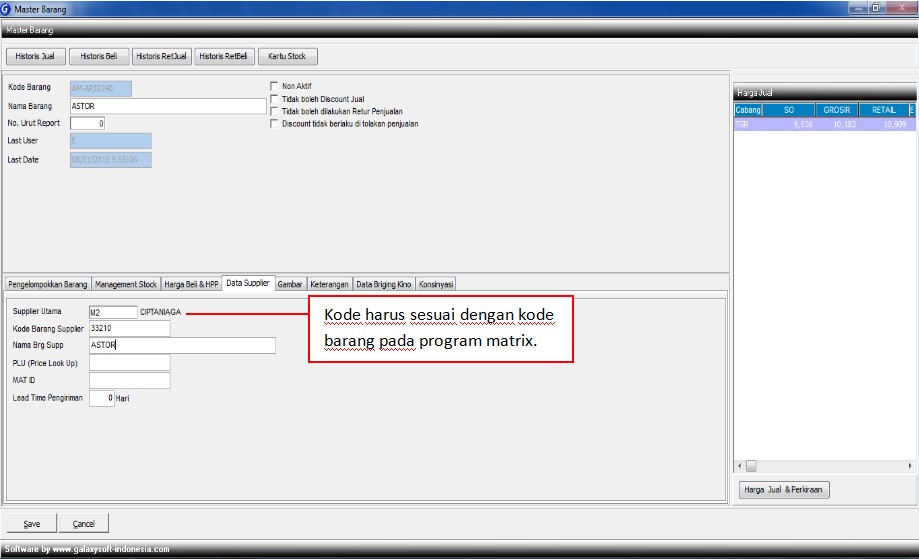Image resolution: width=919 pixels, height=559 pixels.
Task: Check Tidak boleh dilakukan Retur Penjualan
Action: 274,111
